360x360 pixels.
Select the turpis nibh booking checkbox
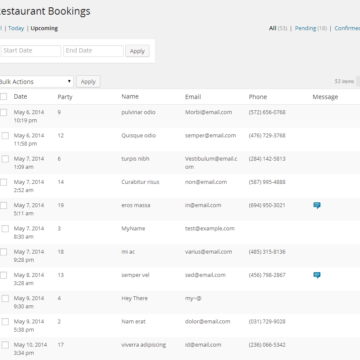point(5,159)
